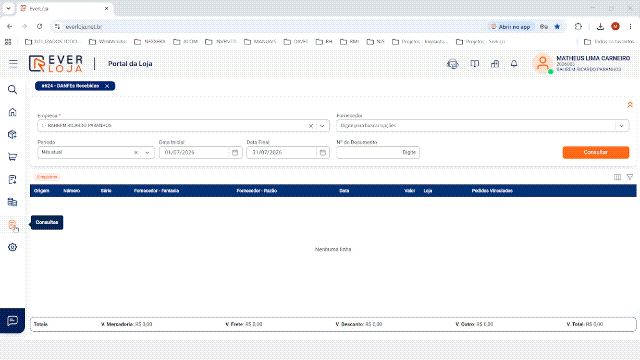The image size is (640, 360).
Task: Open browser downloads icon
Action: tap(600, 27)
